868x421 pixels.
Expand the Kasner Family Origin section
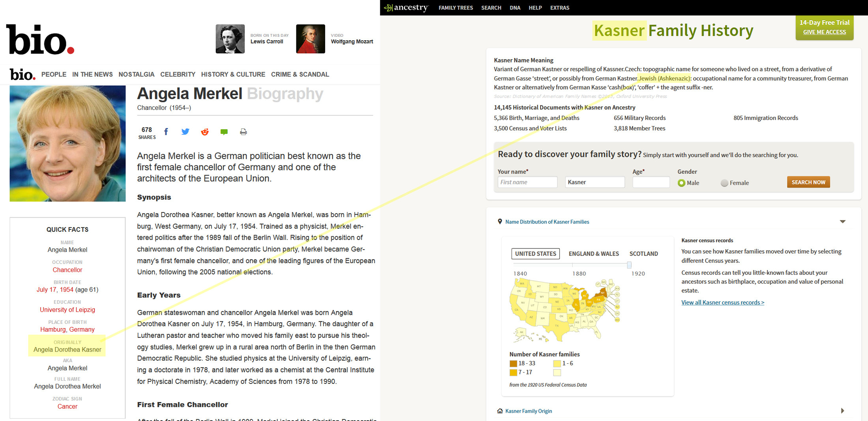click(x=842, y=411)
